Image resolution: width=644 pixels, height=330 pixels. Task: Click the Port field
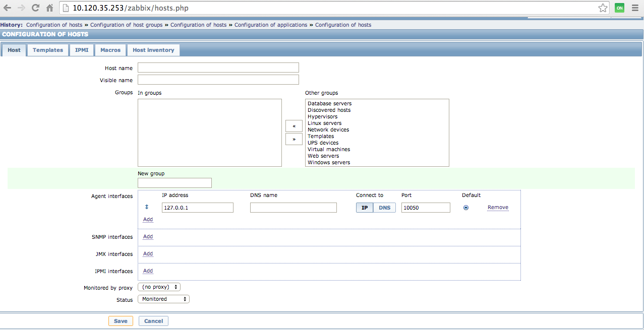(426, 208)
